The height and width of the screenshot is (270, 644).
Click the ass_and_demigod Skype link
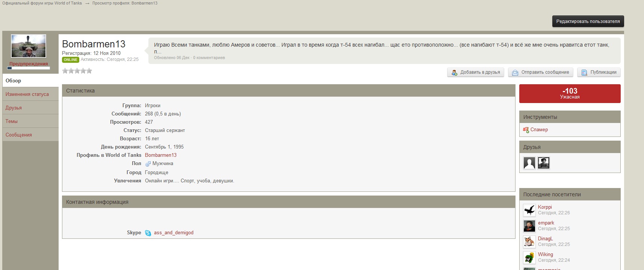pyautogui.click(x=174, y=233)
